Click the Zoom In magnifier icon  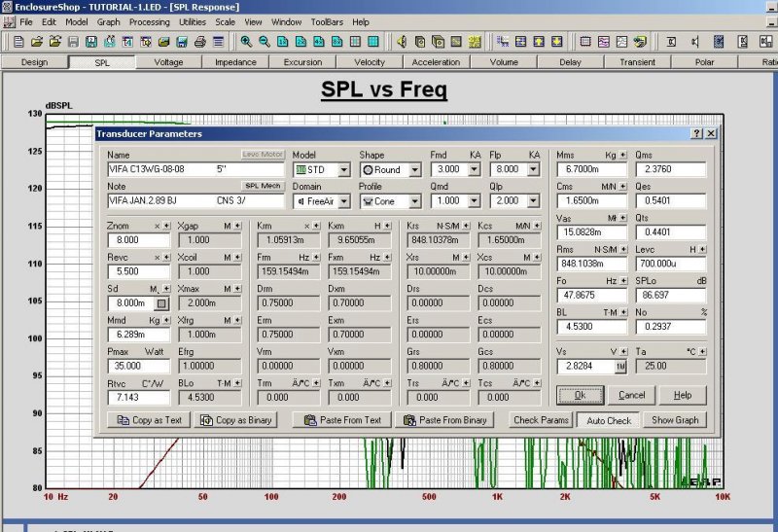246,42
